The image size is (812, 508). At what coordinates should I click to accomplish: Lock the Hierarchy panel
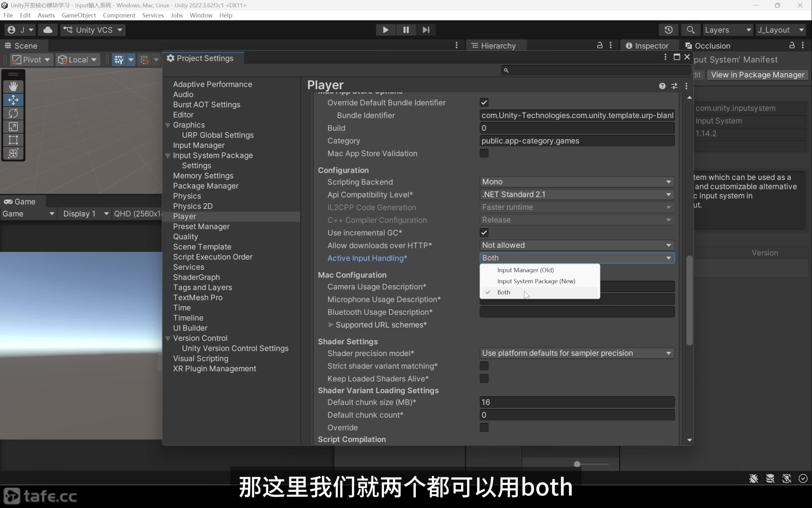pyautogui.click(x=599, y=45)
